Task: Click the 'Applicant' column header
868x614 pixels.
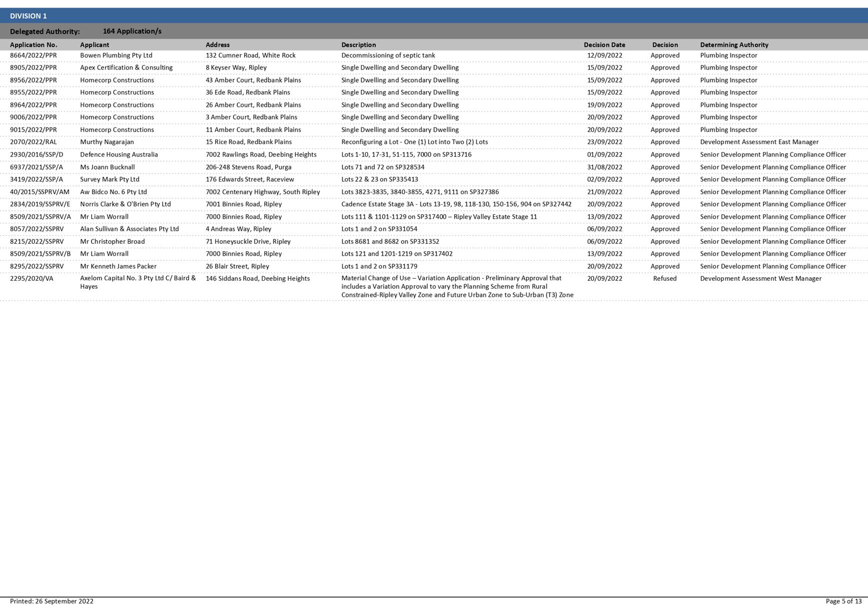Action: click(x=95, y=45)
